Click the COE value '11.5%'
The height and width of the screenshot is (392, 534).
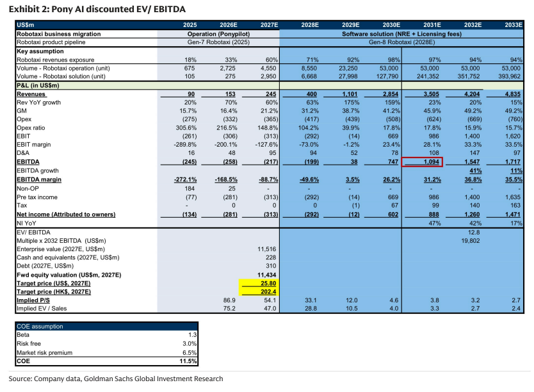click(188, 361)
